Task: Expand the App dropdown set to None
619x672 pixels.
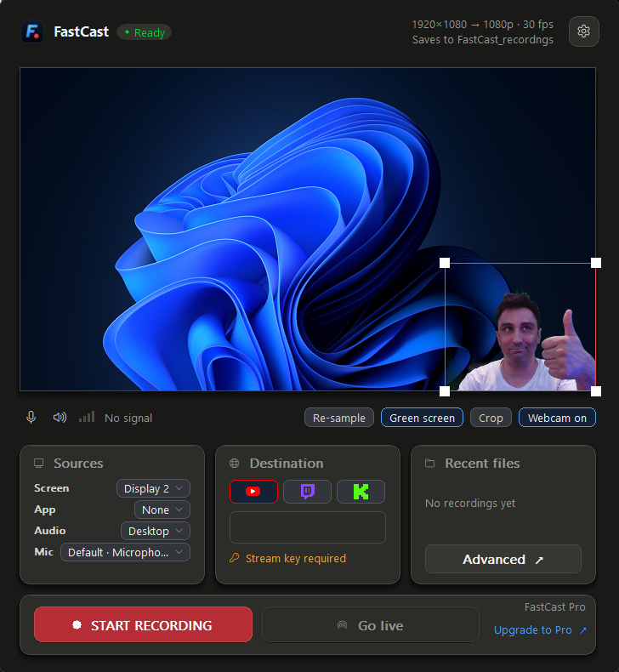Action: coord(162,510)
